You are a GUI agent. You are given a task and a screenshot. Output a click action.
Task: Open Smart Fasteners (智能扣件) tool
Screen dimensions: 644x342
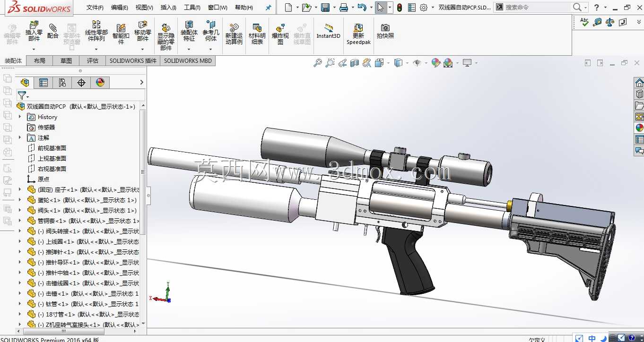coord(121,33)
